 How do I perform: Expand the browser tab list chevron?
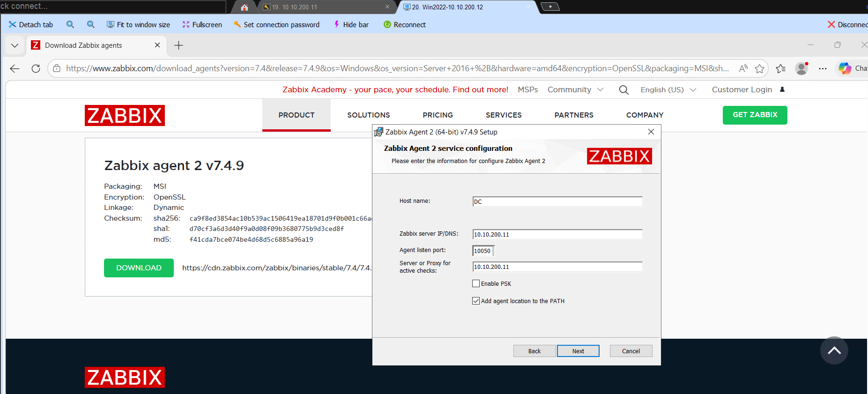(x=15, y=45)
